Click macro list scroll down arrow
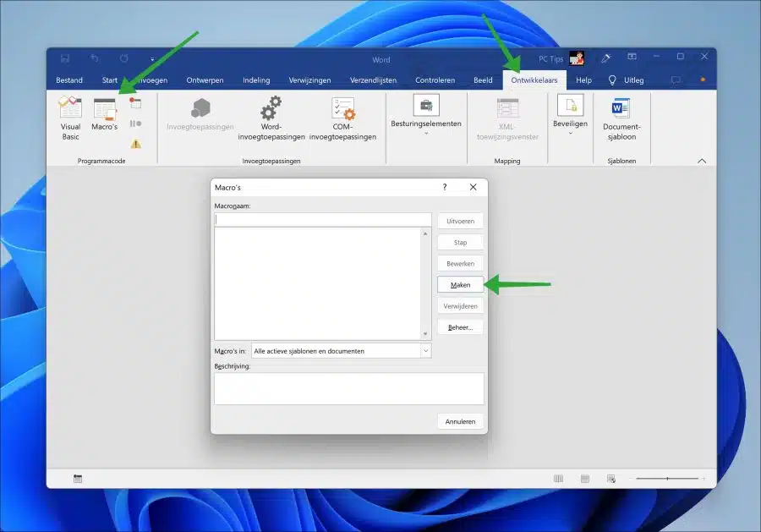This screenshot has width=761, height=532. [x=425, y=333]
